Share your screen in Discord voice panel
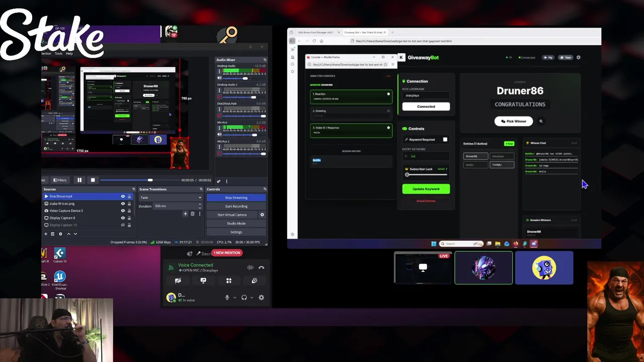The image size is (644, 362). click(203, 281)
